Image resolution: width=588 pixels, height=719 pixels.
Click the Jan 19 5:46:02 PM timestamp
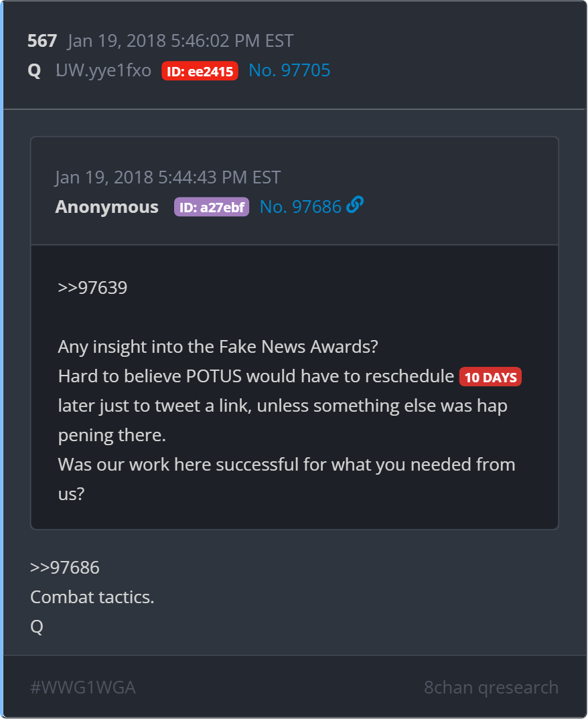pos(180,41)
